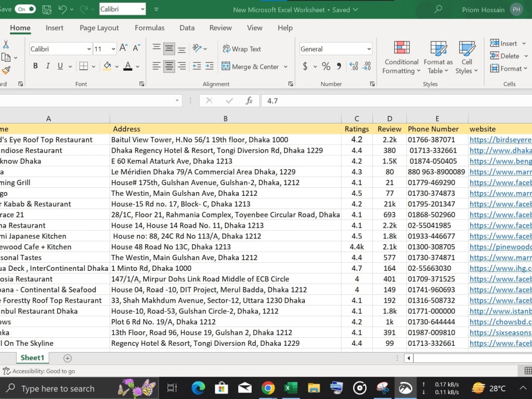Toggle Bold formatting
The image size is (532, 399).
(x=35, y=66)
